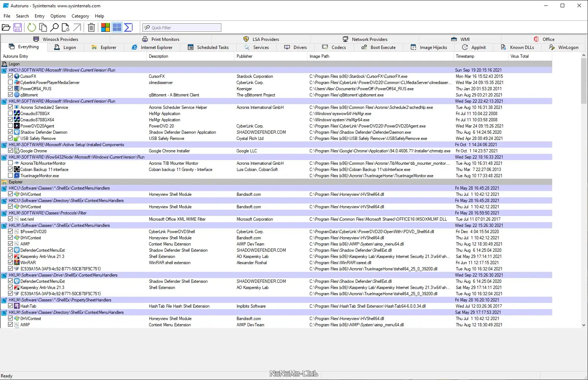Click the qBittorrent entry icon

click(17, 95)
